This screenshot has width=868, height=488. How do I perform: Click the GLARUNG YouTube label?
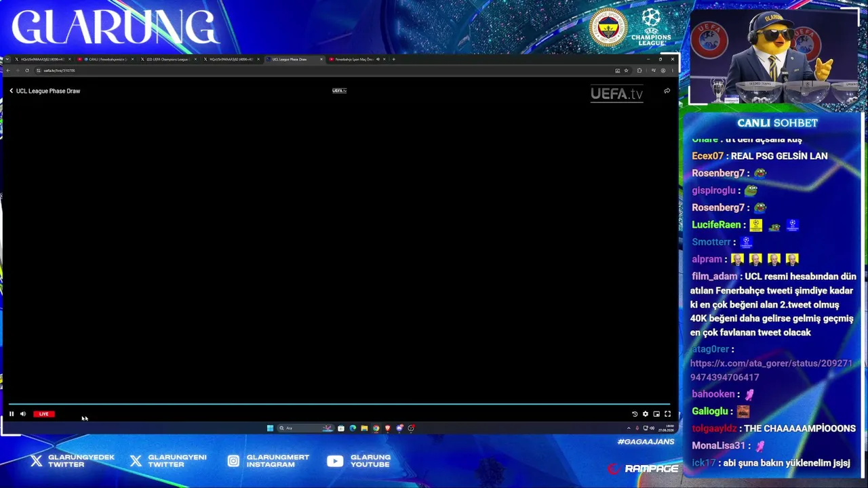pos(370,461)
